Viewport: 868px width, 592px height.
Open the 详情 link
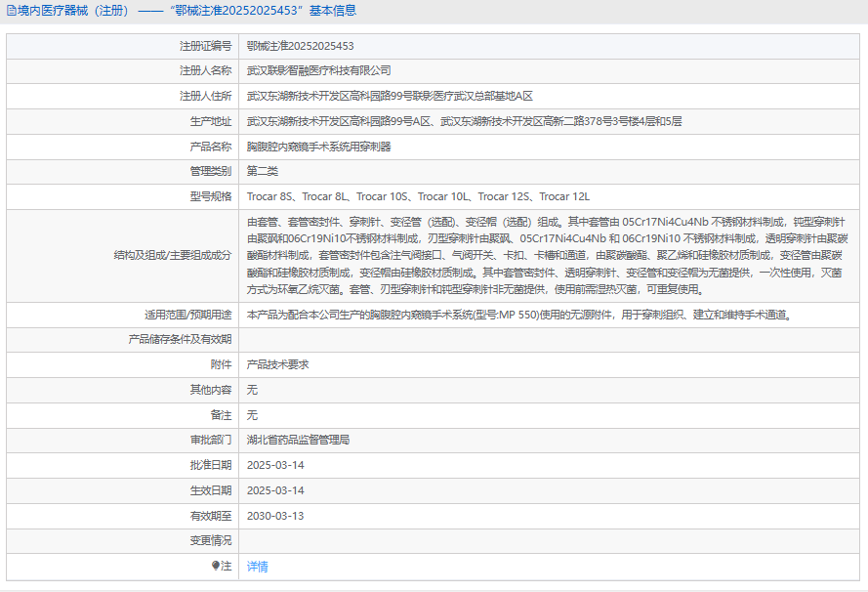tap(258, 567)
